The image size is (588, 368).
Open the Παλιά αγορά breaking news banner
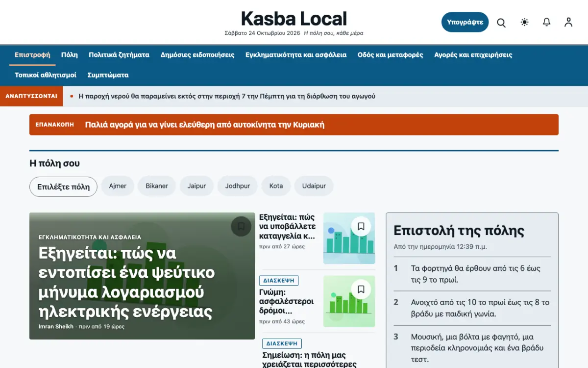(294, 125)
